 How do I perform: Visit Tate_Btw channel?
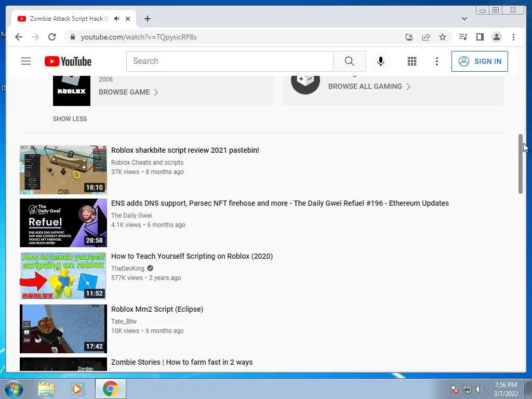[124, 321]
